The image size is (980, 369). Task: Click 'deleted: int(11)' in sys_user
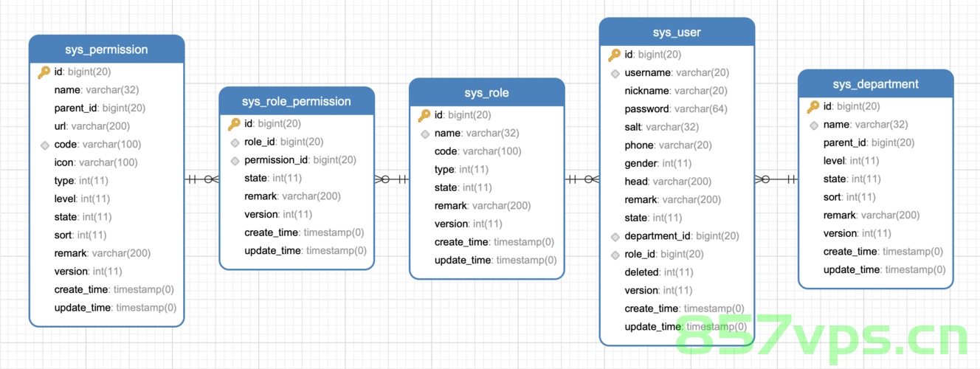pos(659,272)
